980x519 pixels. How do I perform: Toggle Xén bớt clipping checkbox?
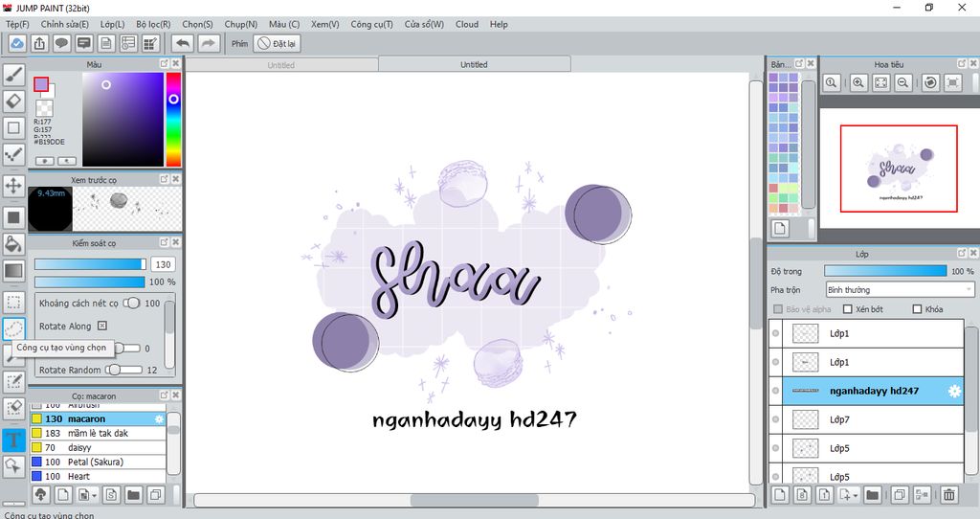[848, 309]
